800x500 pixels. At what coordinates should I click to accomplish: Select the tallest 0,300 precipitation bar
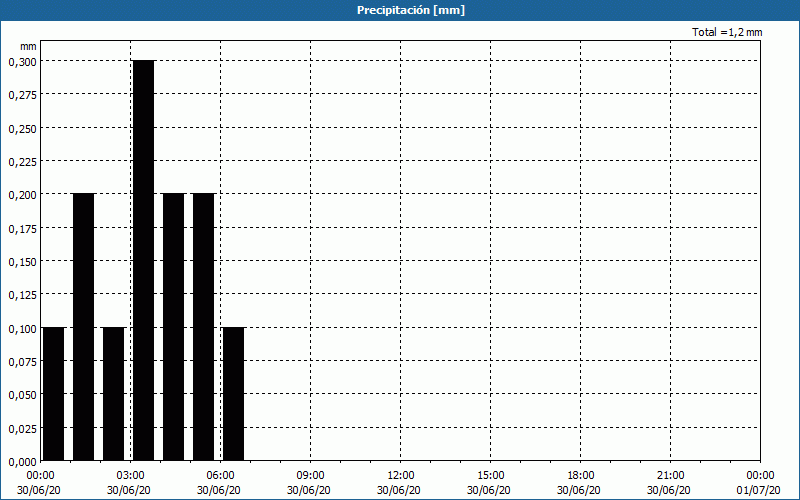[143, 260]
